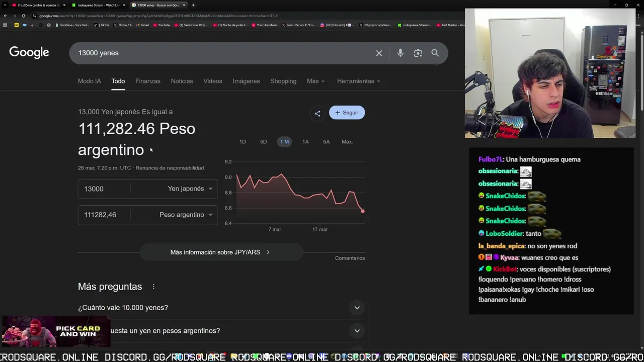Open the three-dot menu beside Más preguntas
The height and width of the screenshot is (362, 644).
coord(153,287)
